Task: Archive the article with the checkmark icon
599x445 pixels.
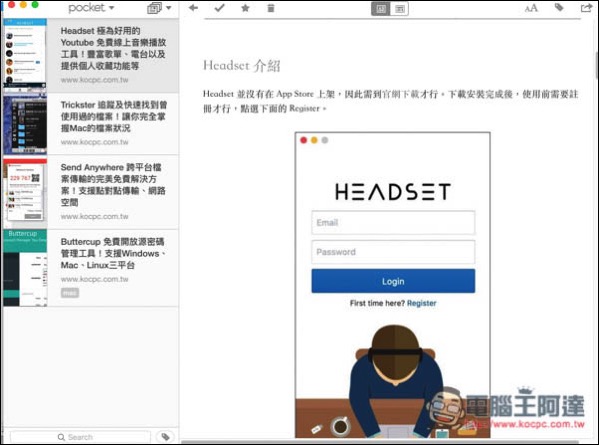Action: click(x=219, y=8)
